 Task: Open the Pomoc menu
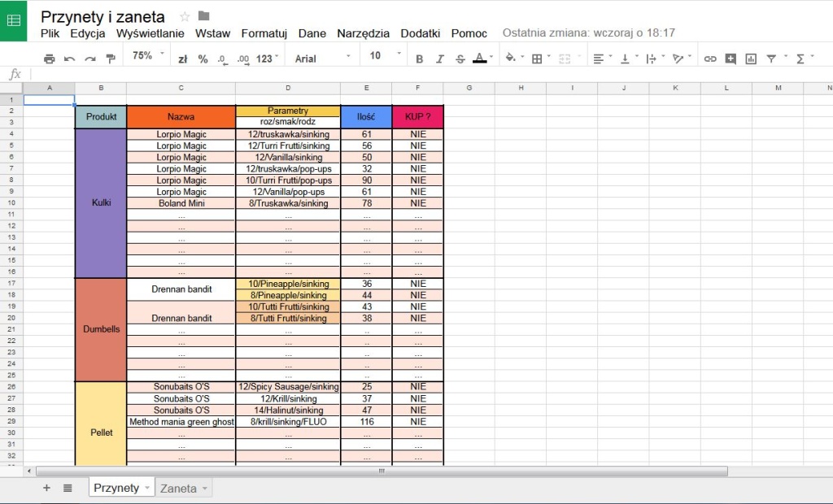tap(469, 33)
